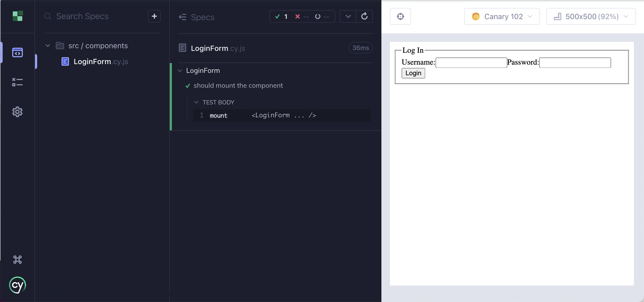Click the Username: label
This screenshot has width=644, height=302.
pos(418,62)
